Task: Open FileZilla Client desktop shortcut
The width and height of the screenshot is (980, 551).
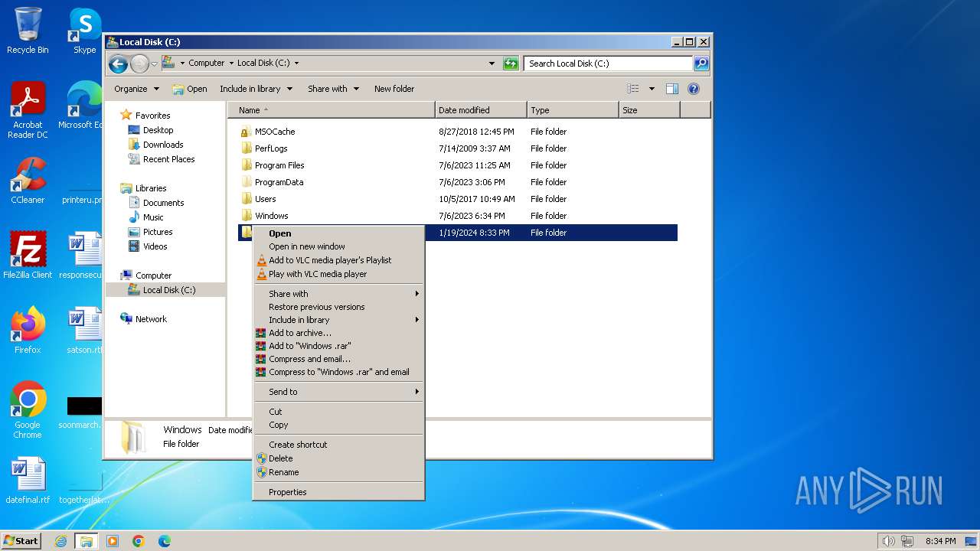Action: (x=28, y=255)
